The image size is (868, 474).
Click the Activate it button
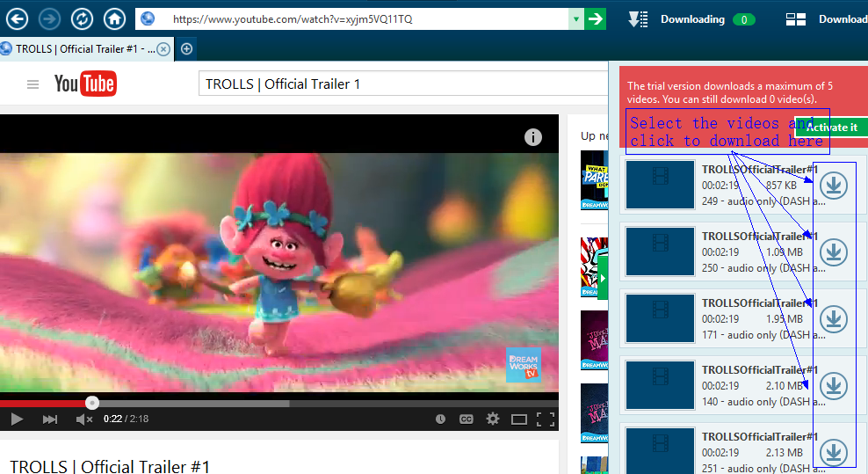830,127
